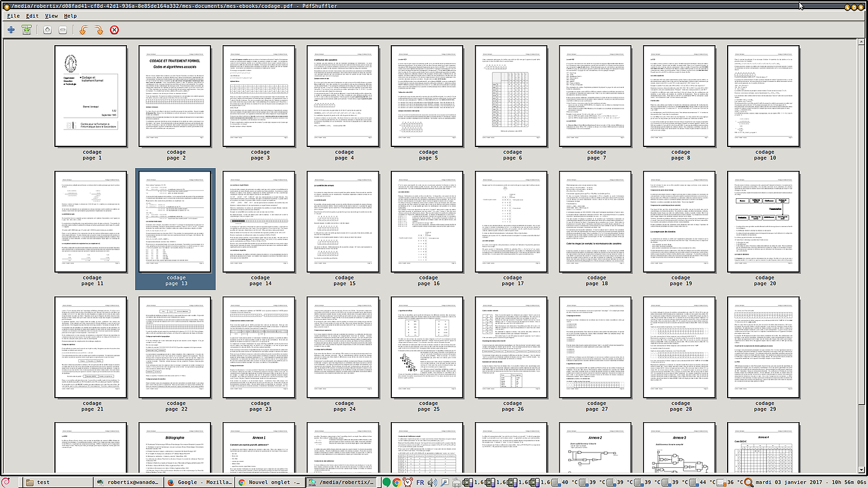The width and height of the screenshot is (868, 488).
Task: Select codage page 20 diagram thumbnail
Action: point(764,221)
